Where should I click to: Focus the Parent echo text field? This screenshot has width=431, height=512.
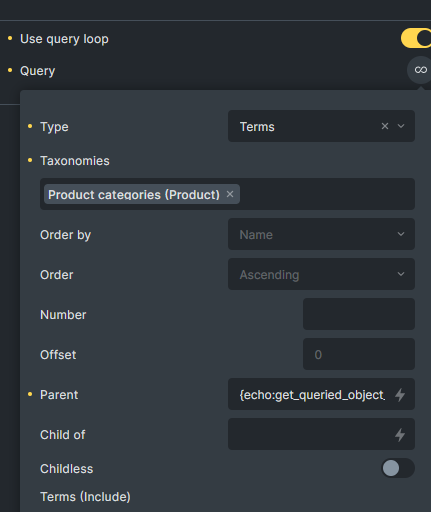click(x=312, y=395)
